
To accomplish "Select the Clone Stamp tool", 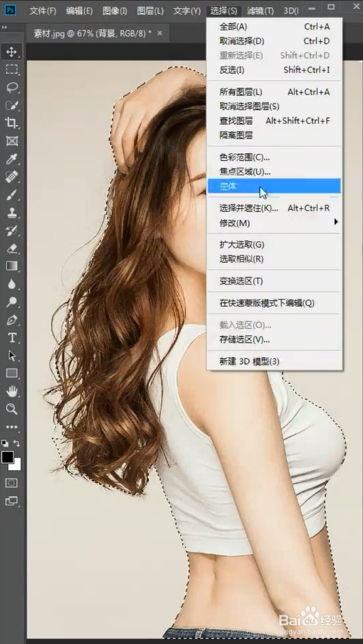I will point(11,213).
